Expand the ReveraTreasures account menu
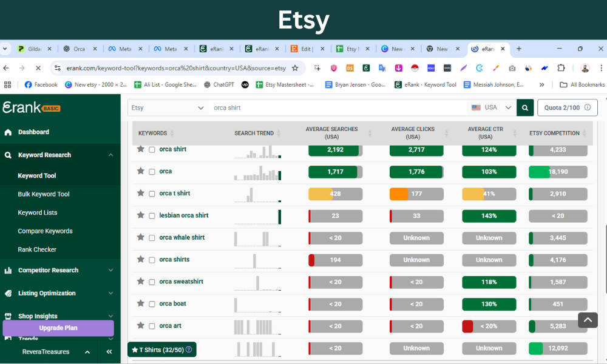Screen dimensions: 607x364 click(87, 352)
